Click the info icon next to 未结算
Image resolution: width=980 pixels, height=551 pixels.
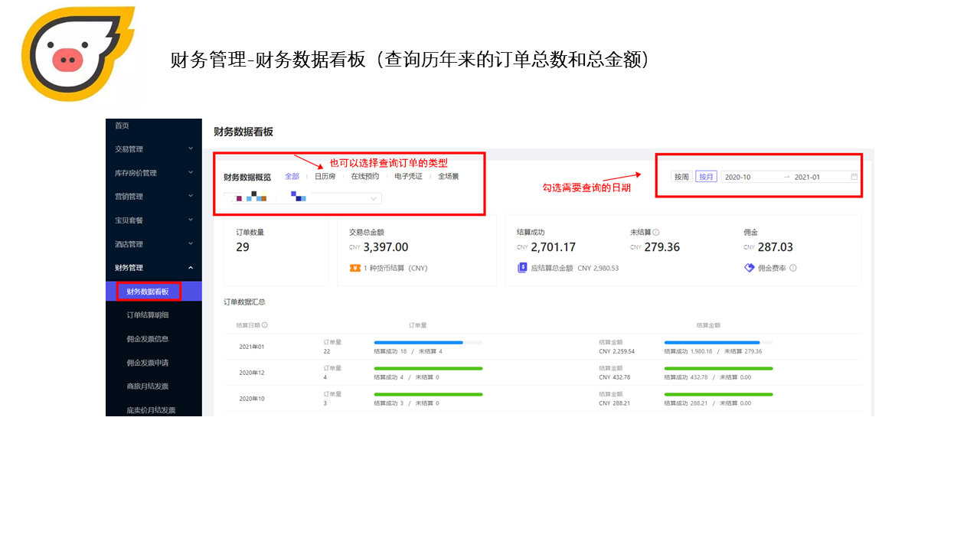656,232
